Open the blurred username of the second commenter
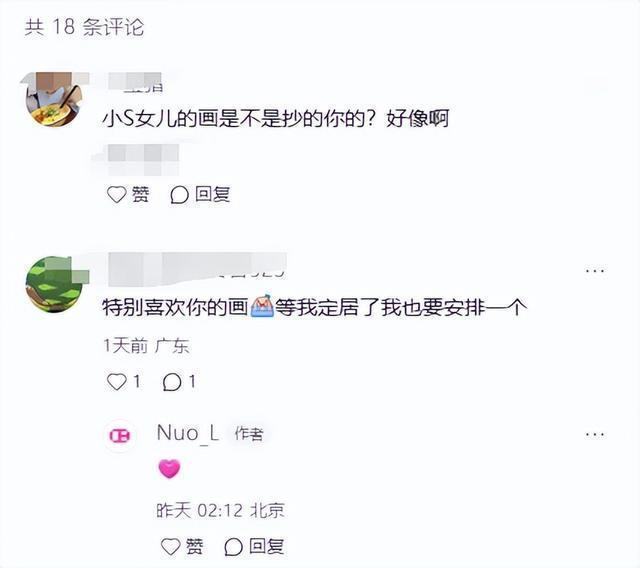 pos(198,269)
